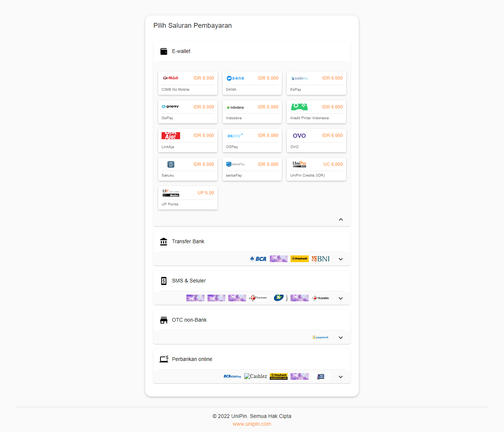Expand the SMS & Seluler section
This screenshot has height=432, width=504.
tap(341, 298)
